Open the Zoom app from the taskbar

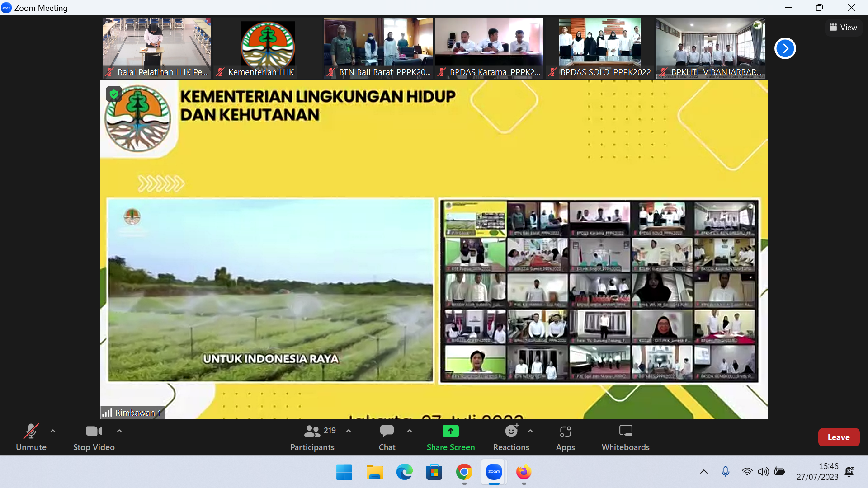[x=494, y=472]
